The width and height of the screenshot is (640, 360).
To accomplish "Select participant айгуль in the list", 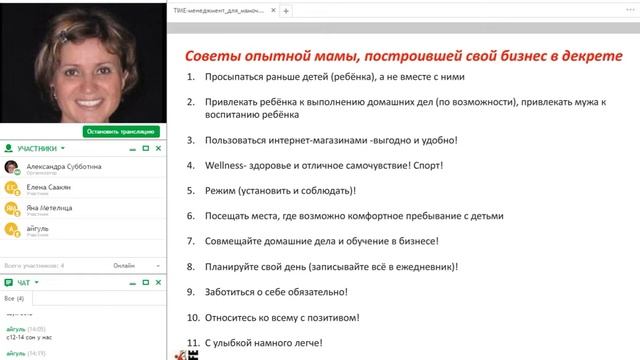I will pos(83,230).
